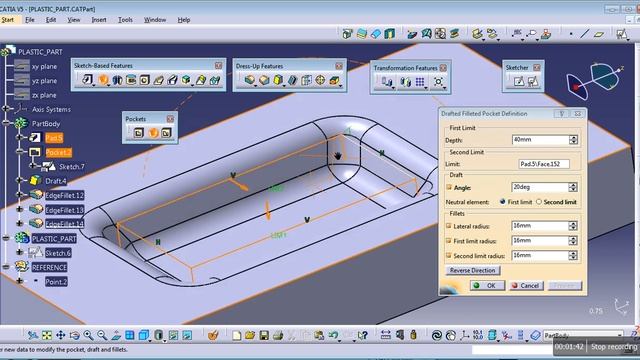Toggle the First limit radius checkbox
640x360 pixels.
tap(449, 241)
